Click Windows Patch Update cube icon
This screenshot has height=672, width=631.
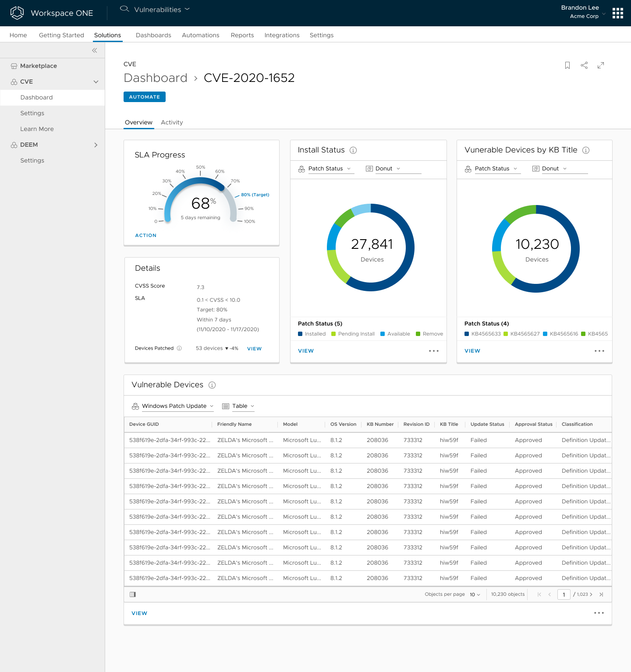click(135, 406)
